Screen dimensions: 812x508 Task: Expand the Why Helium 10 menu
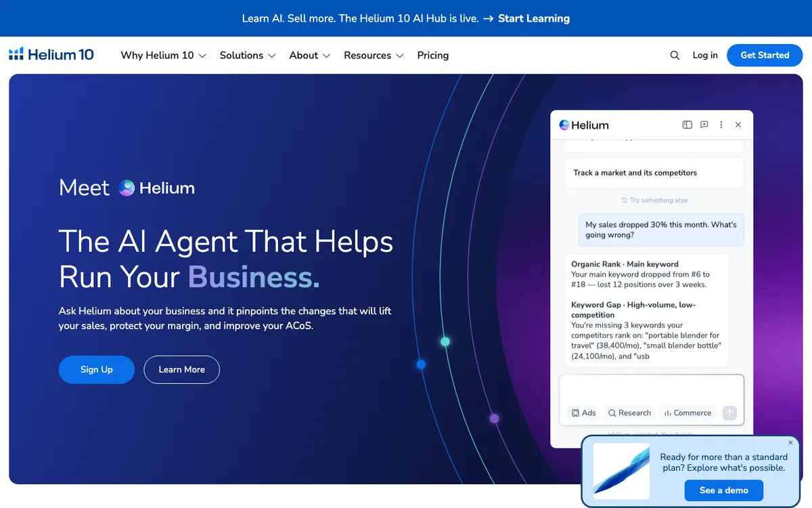coord(163,56)
